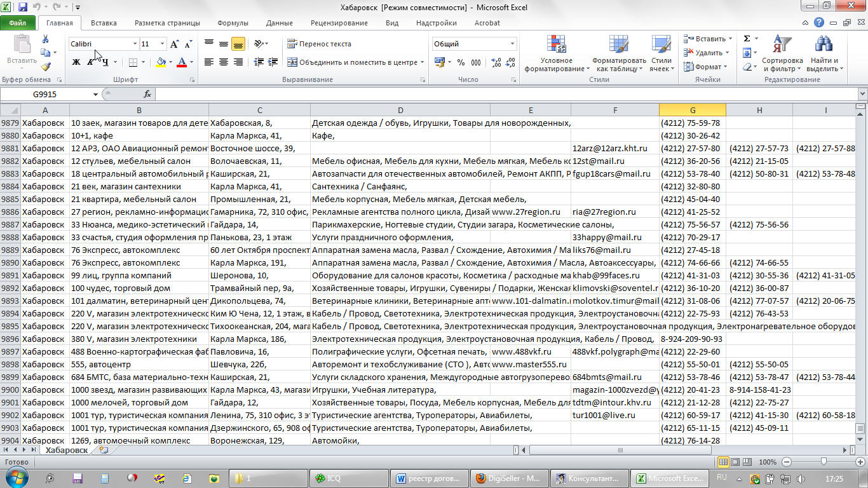Toggle underline (Ч) formatting
Image resolution: width=868 pixels, height=488 pixels.
(x=105, y=62)
